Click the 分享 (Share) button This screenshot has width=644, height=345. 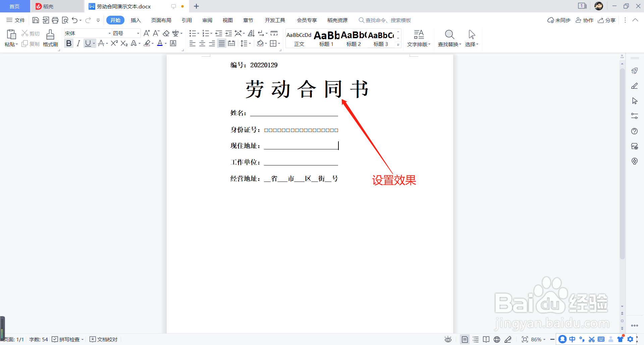click(607, 20)
